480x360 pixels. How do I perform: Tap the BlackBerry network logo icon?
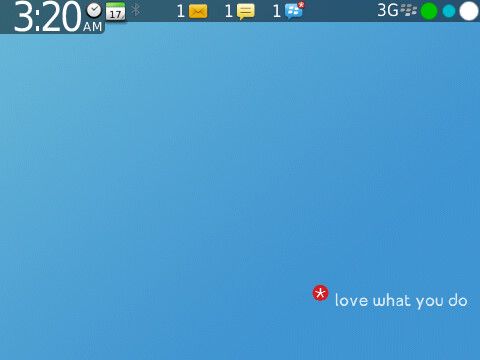[x=409, y=10]
